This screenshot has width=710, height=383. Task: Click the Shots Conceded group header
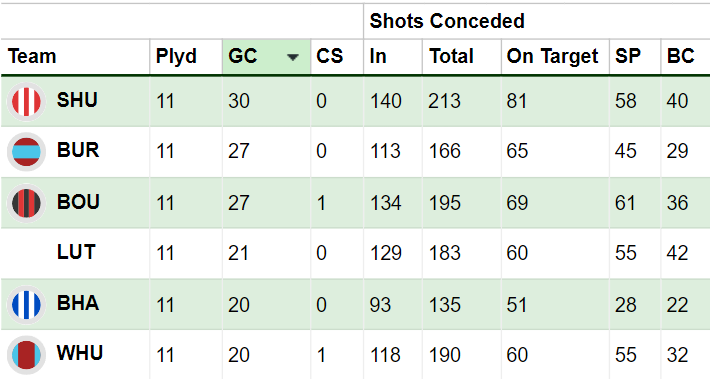pyautogui.click(x=447, y=21)
